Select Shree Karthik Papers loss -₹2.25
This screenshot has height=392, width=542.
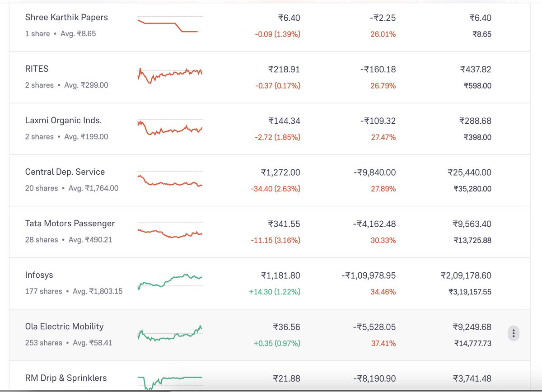pos(383,18)
